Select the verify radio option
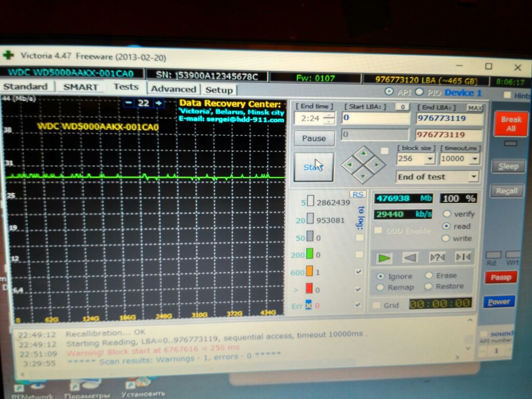This screenshot has width=532, height=399. [x=447, y=214]
